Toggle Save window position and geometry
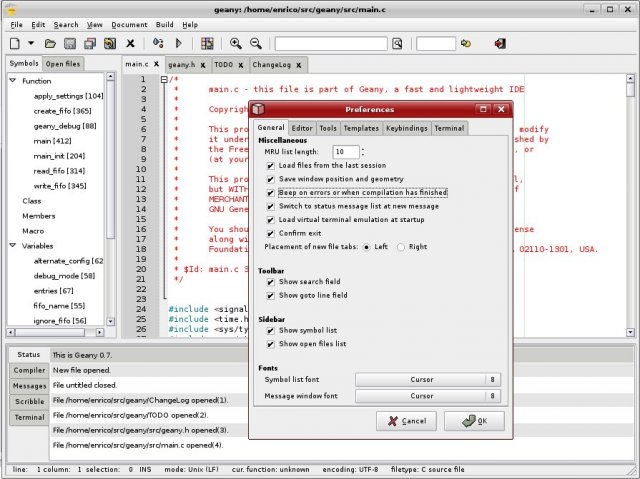Screen dimensions: 640x479 [x=270, y=179]
